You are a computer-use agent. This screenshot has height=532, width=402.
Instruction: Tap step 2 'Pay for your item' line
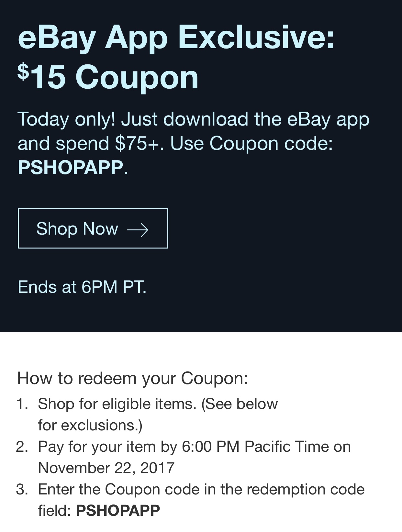[194, 447]
